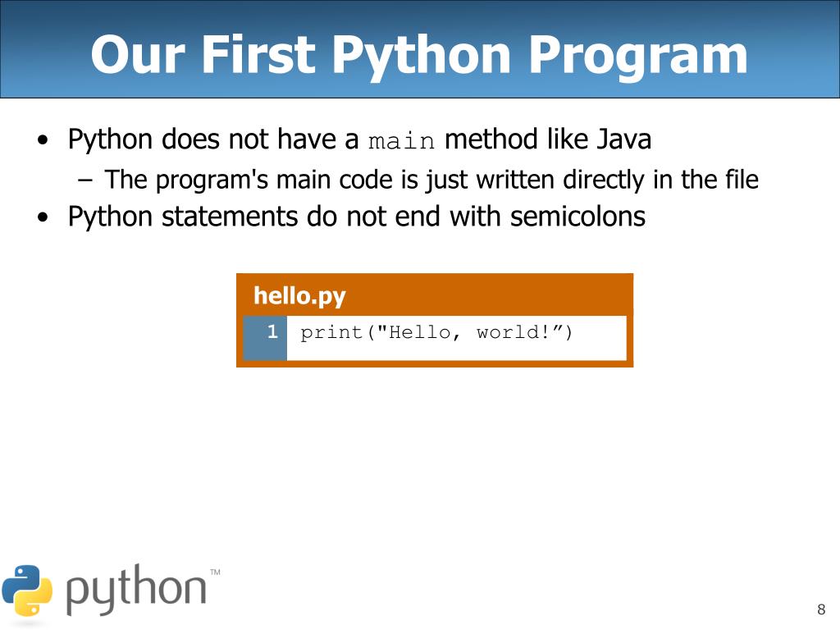This screenshot has width=840, height=630.
Task: Click the sub-bullet about main code in file
Action: pyautogui.click(x=431, y=180)
